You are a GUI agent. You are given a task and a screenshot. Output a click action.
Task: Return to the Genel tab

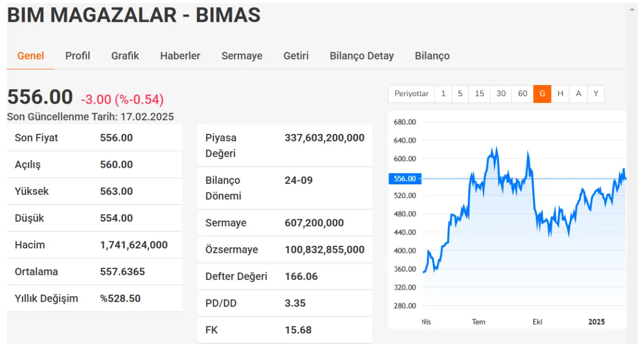31,56
